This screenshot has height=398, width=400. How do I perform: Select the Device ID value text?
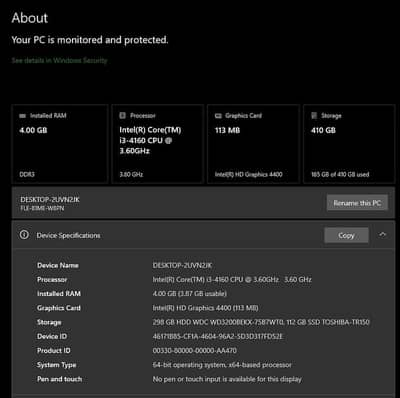click(x=217, y=336)
